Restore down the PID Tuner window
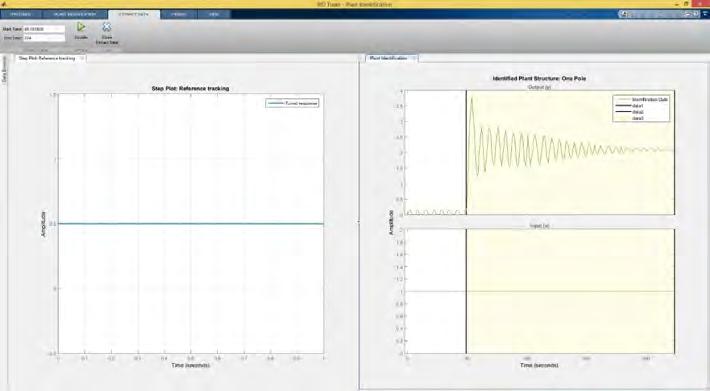This screenshot has width=710, height=391. (x=687, y=4)
